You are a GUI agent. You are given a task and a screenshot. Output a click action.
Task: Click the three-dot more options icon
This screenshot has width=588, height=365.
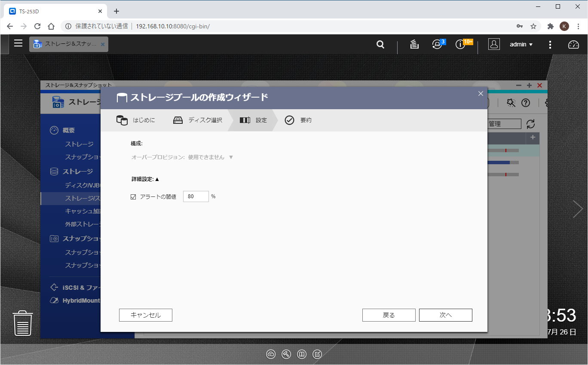click(550, 44)
